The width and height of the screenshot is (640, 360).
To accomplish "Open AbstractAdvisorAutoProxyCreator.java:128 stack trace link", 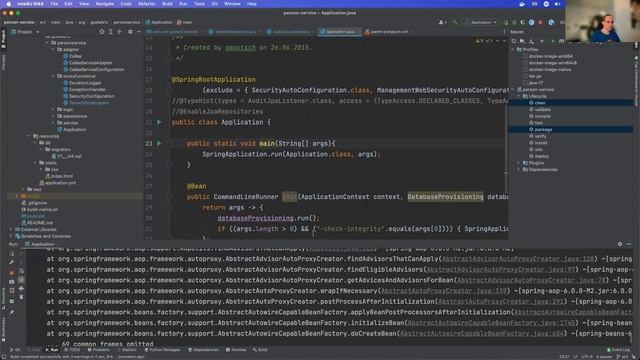I will click(518, 259).
